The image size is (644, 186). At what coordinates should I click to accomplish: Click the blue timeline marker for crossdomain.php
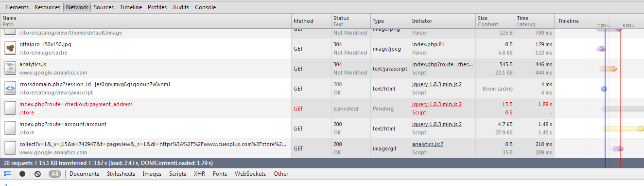click(x=604, y=89)
